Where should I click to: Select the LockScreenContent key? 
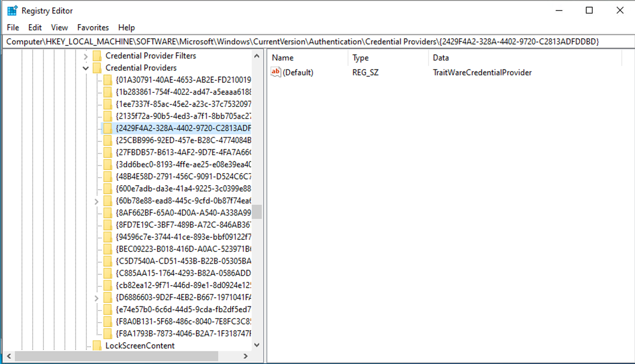[x=140, y=346]
